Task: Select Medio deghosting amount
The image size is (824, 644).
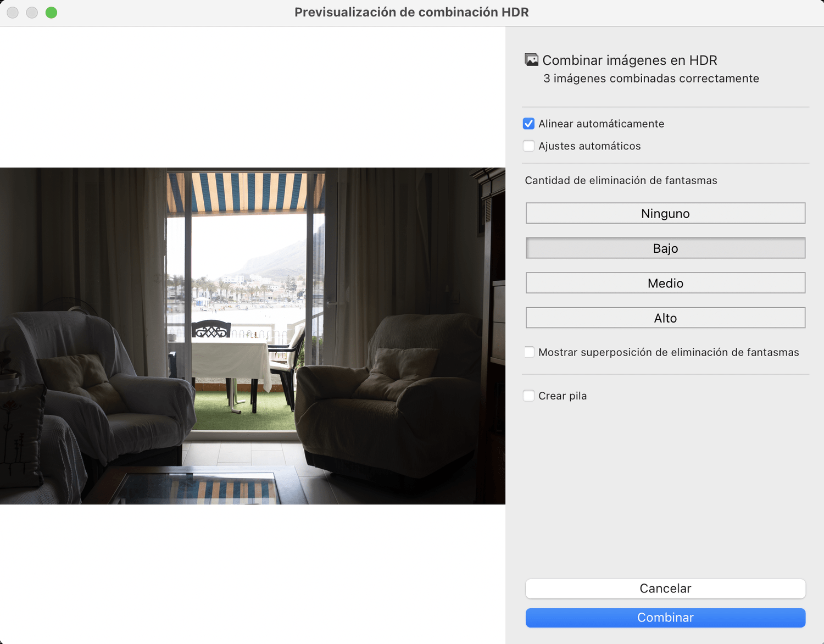Action: point(665,283)
